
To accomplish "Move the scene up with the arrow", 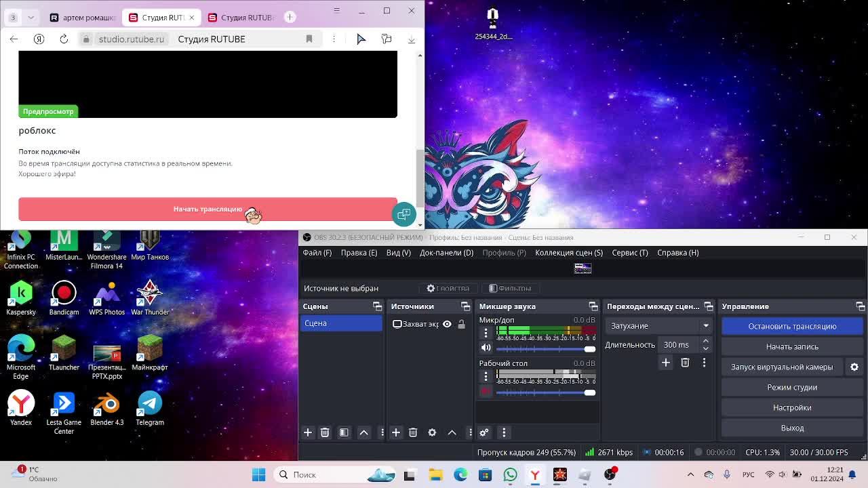I will [364, 432].
